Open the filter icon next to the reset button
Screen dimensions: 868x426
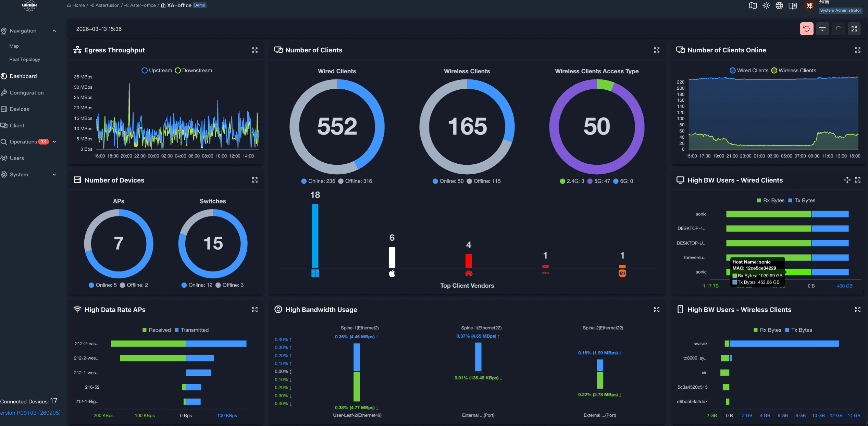pyautogui.click(x=823, y=29)
